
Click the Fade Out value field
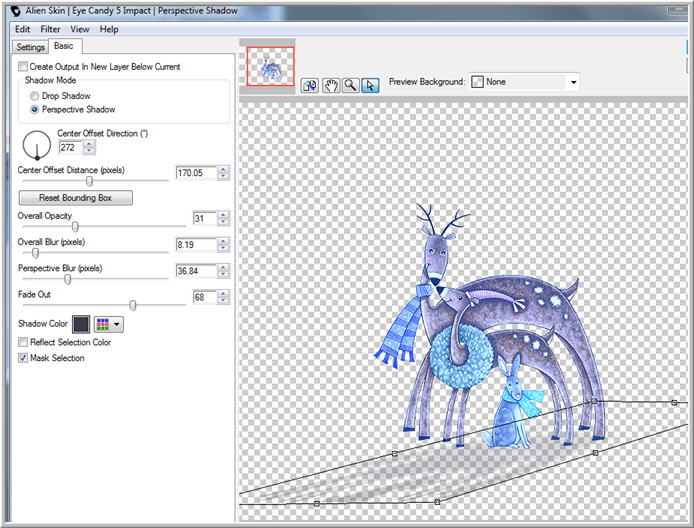coord(205,297)
